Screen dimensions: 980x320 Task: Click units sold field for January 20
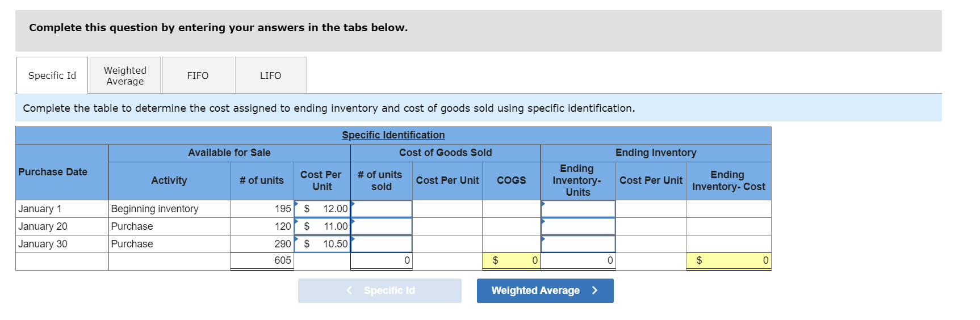point(382,226)
